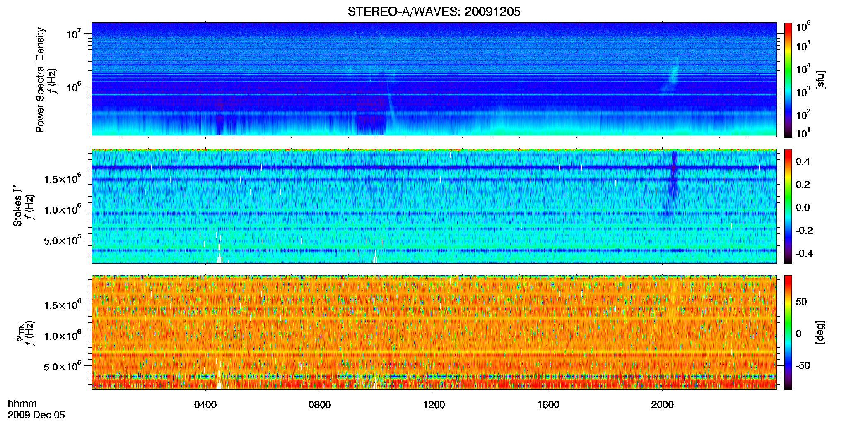Click the 1.0×10^6 tick of φRTN panel
The width and height of the screenshot is (868, 447).
63,335
